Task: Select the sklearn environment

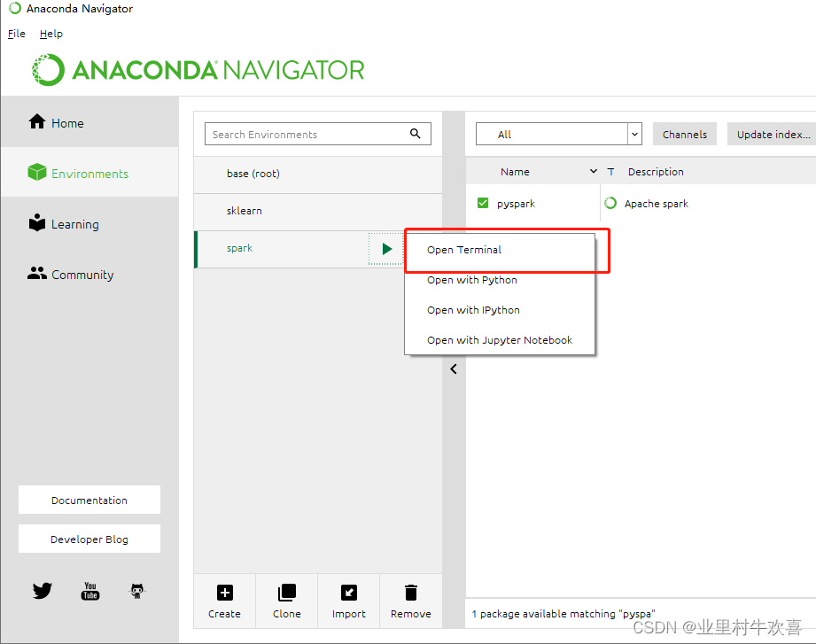Action: [x=318, y=211]
